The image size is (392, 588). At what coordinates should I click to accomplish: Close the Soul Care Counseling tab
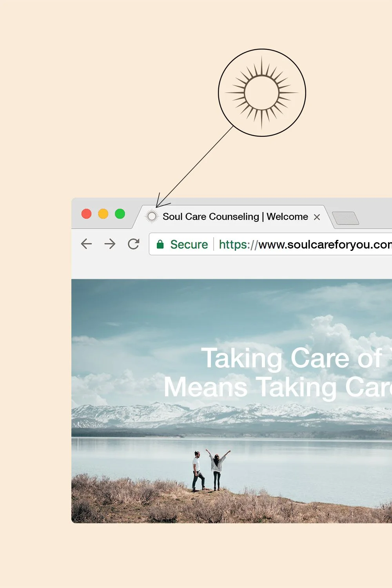pyautogui.click(x=317, y=217)
